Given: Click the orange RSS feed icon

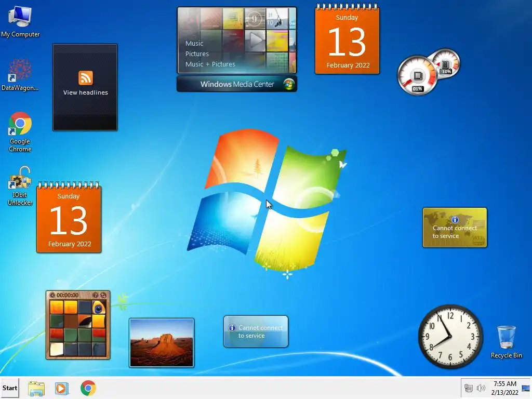Looking at the screenshot, I should click(86, 78).
